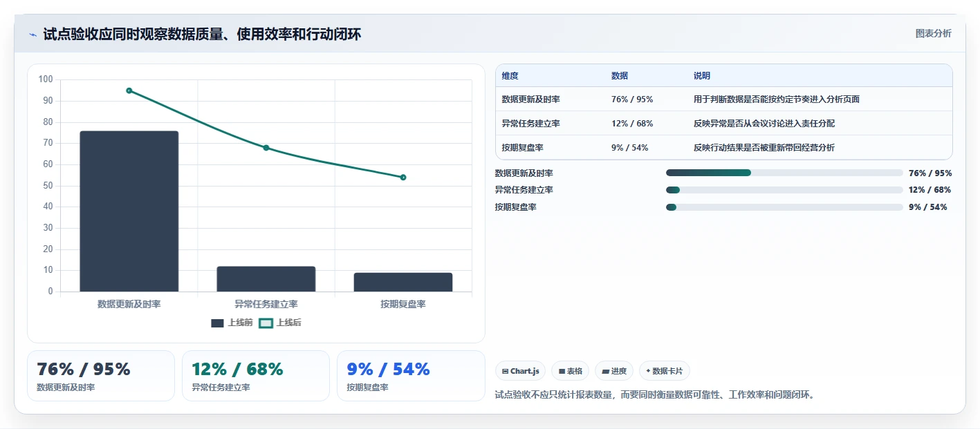
Task: Click the 说明 table column header
Action: [x=702, y=76]
